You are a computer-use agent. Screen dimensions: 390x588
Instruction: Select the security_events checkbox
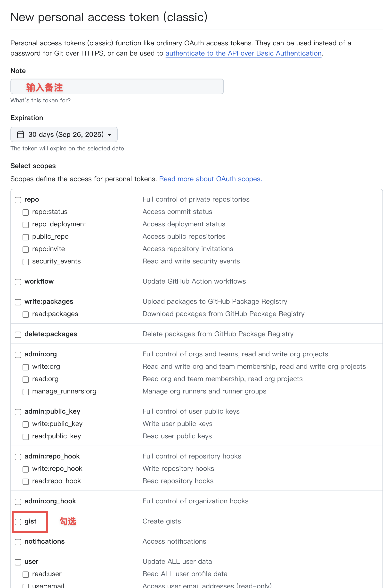click(x=26, y=262)
